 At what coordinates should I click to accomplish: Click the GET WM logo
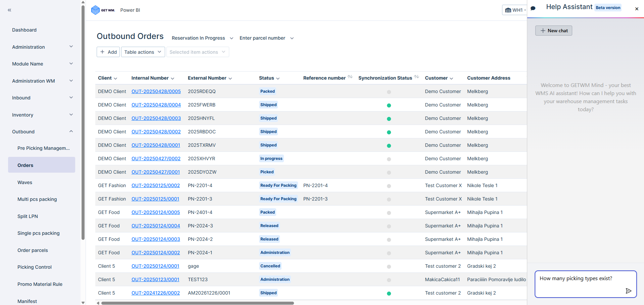tap(103, 10)
